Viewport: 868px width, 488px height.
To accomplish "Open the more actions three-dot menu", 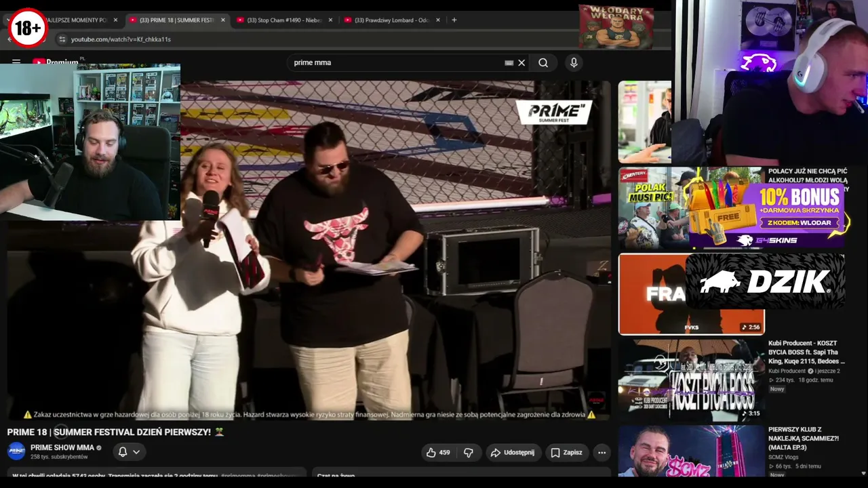I will point(601,453).
